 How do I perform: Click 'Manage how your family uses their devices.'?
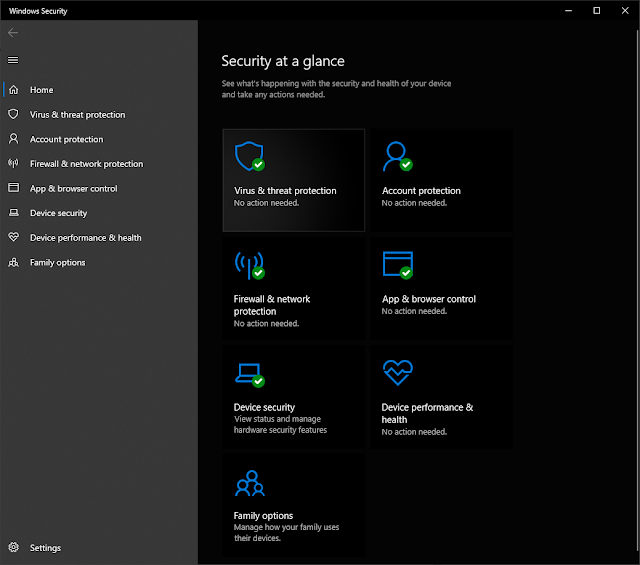286,532
